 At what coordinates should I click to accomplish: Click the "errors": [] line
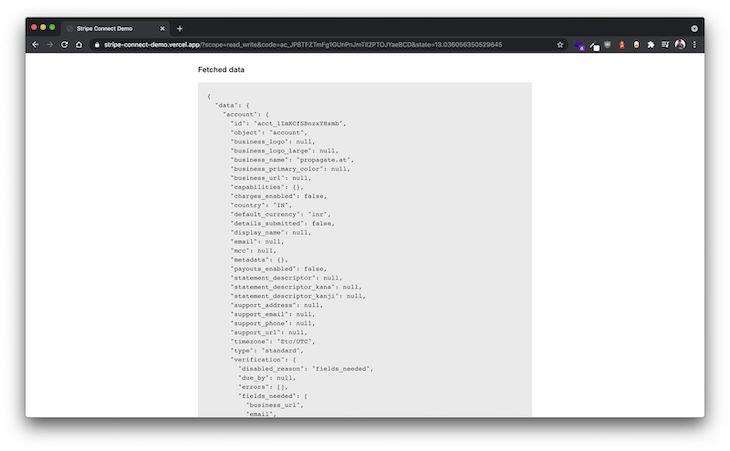(263, 387)
